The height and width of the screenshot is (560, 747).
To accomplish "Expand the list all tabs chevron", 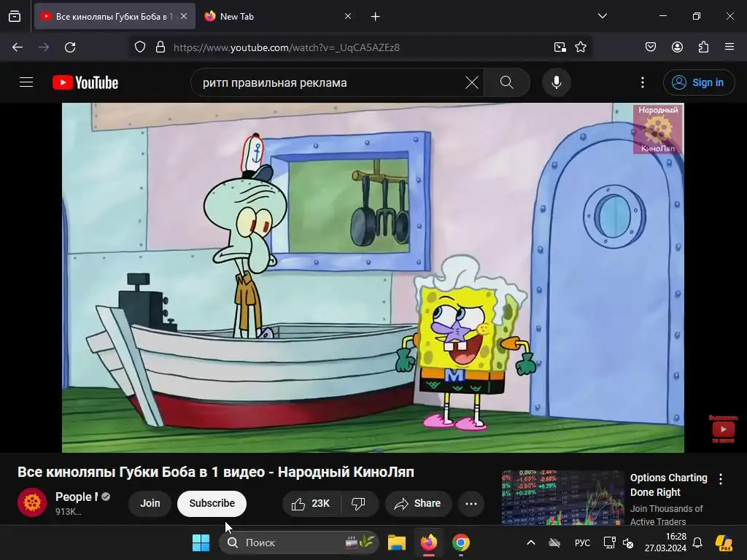I will pyautogui.click(x=602, y=16).
